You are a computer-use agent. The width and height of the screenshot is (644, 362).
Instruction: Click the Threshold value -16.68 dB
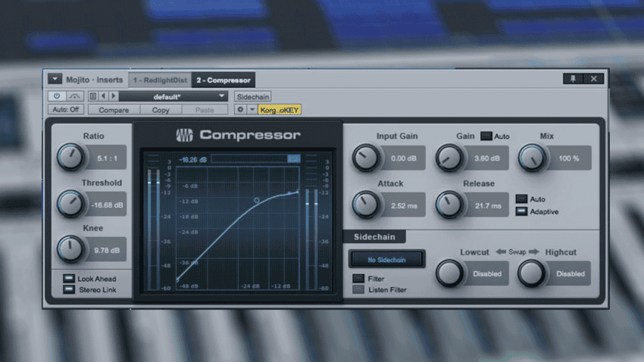coord(107,204)
